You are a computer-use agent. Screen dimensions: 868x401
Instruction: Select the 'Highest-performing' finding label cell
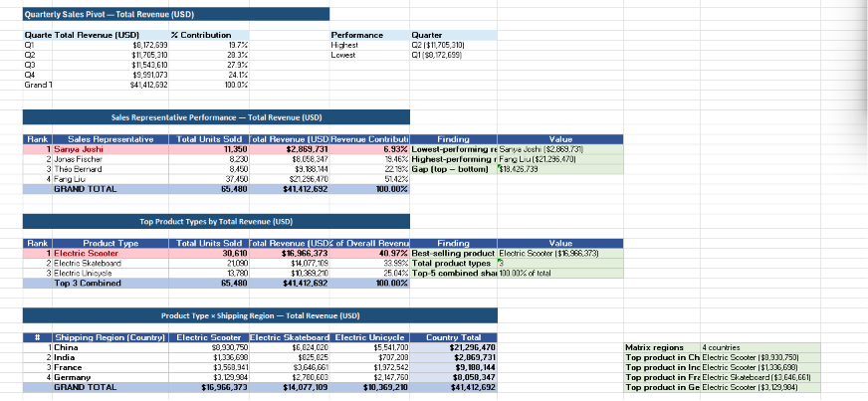(454, 159)
